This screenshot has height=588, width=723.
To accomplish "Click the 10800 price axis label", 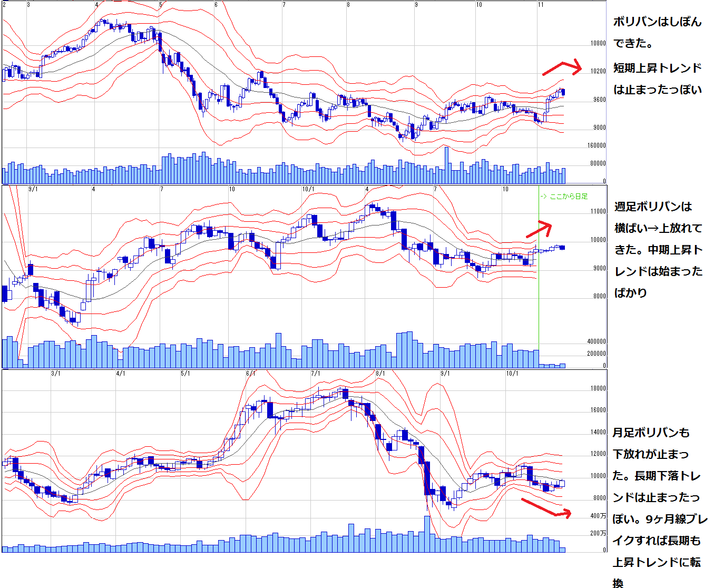I will [x=598, y=43].
